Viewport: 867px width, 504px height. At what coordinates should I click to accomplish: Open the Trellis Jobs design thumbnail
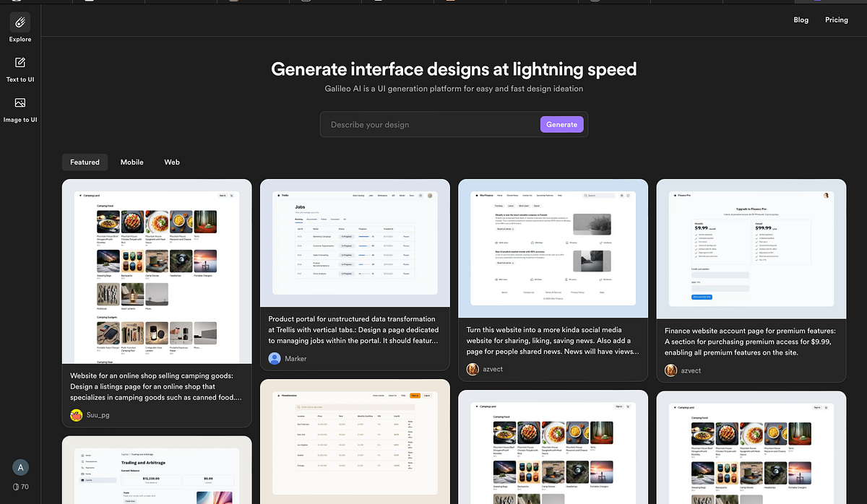click(355, 243)
